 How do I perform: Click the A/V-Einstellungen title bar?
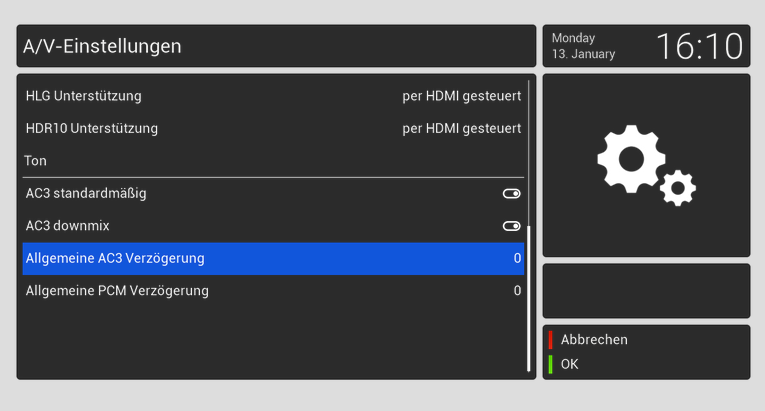point(276,46)
